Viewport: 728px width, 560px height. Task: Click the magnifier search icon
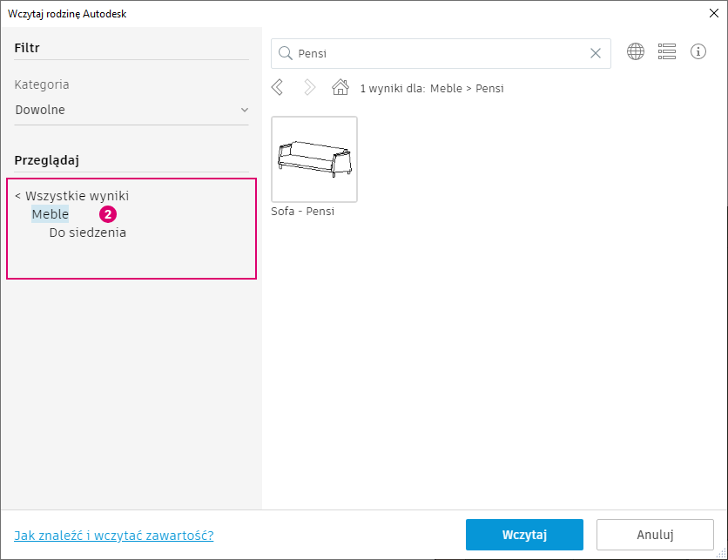click(284, 53)
